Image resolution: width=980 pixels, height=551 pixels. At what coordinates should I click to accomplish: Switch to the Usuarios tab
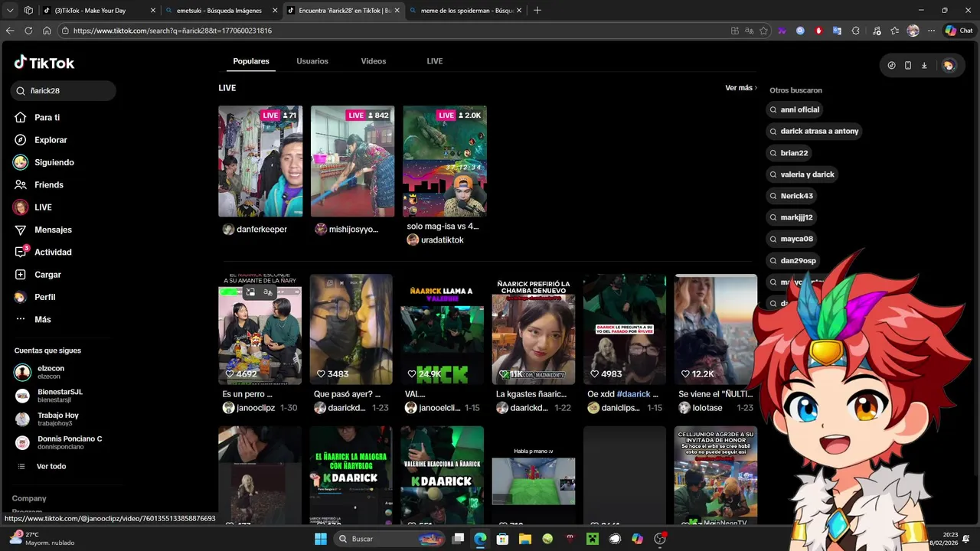pos(312,61)
